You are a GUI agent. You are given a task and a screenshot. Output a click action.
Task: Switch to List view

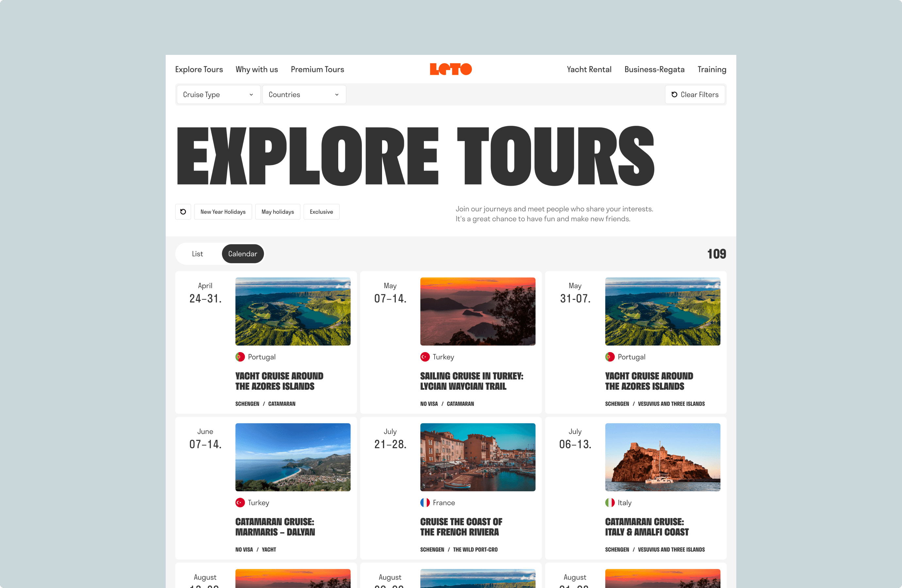(x=197, y=254)
